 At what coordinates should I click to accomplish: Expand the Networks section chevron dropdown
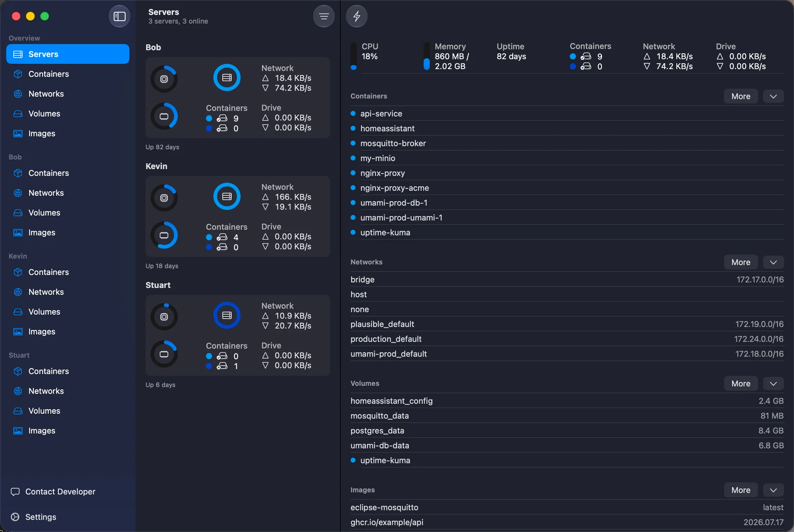pyautogui.click(x=773, y=262)
